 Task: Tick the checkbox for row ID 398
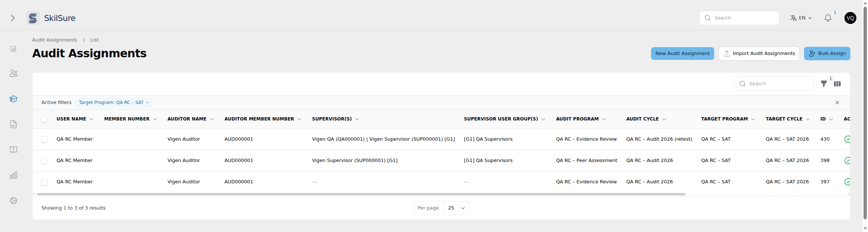pos(45,161)
